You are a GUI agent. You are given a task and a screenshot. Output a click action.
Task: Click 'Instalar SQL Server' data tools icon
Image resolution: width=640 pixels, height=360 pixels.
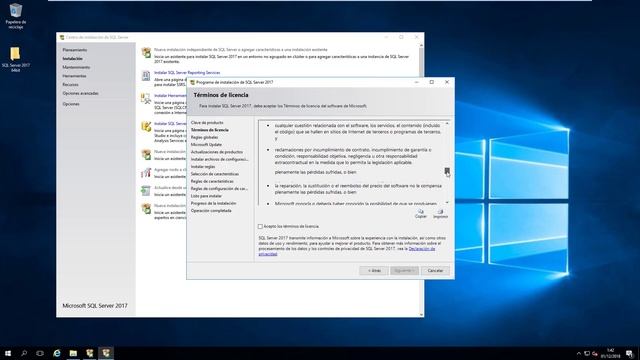(146, 127)
